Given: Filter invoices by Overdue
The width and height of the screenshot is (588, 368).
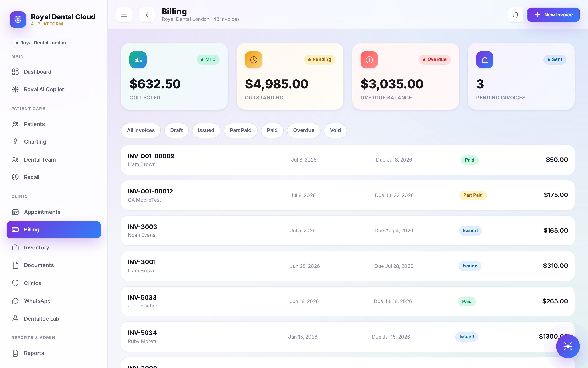Looking at the screenshot, I should pyautogui.click(x=304, y=130).
